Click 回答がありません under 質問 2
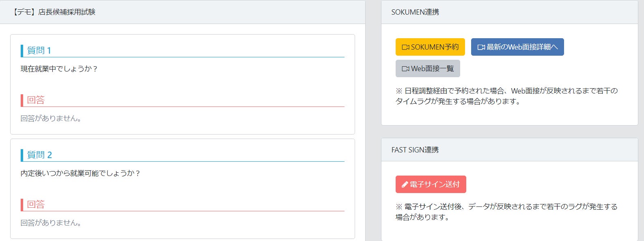 (51, 223)
